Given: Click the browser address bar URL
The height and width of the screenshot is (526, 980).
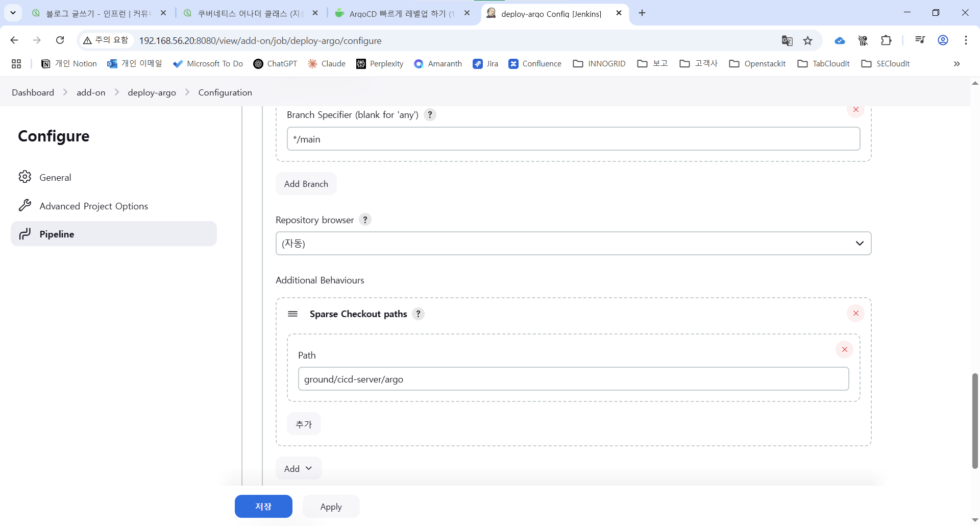Looking at the screenshot, I should coord(260,41).
